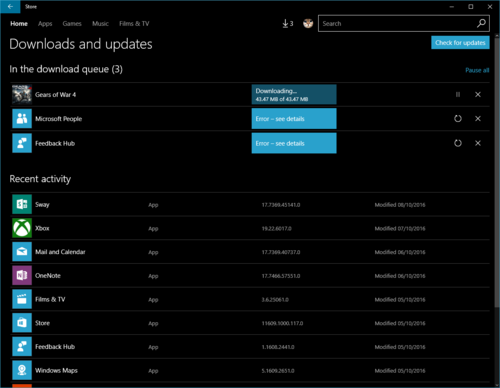Image resolution: width=500 pixels, height=388 pixels.
Task: Select the Sway row name
Action: [x=42, y=205]
